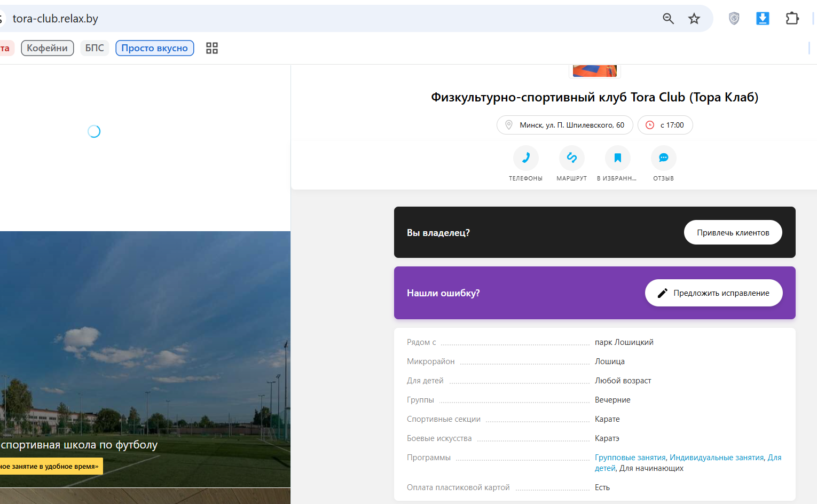The image size is (817, 504).
Task: Select the Просто вкусно bookmark group
Action: [155, 48]
